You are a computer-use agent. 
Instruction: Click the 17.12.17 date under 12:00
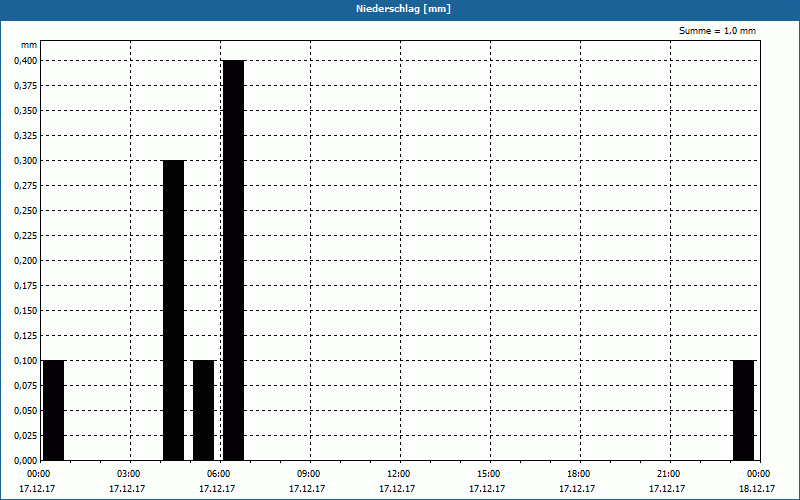pos(397,489)
